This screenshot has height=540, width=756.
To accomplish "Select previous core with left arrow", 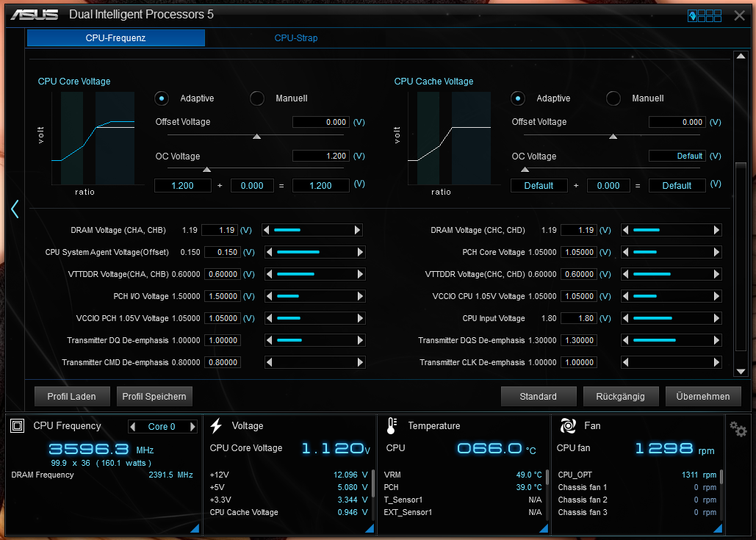I will tap(133, 427).
